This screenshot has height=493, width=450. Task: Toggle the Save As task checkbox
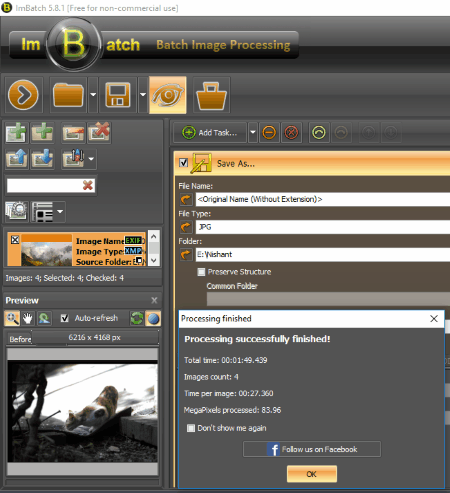pos(184,162)
